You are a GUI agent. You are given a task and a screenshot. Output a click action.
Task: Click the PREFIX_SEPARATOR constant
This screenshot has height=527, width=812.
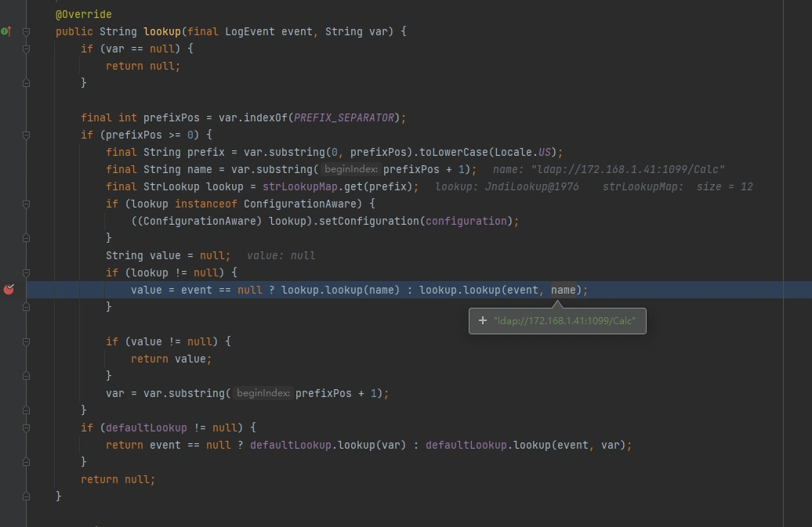343,117
